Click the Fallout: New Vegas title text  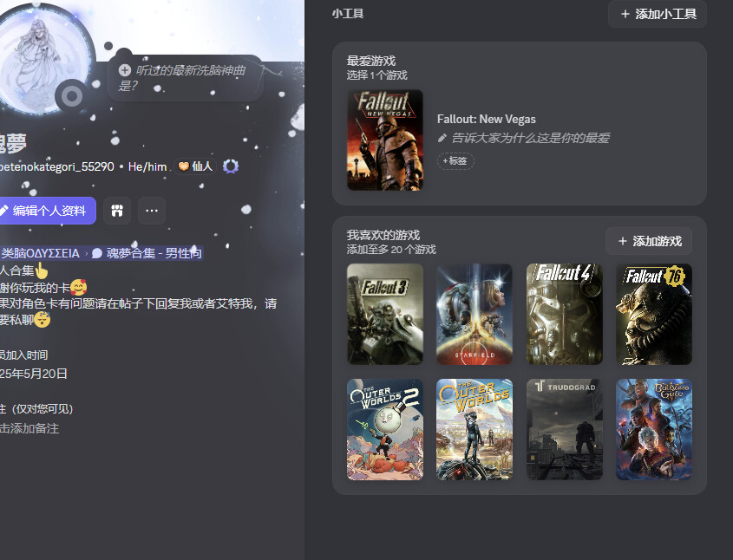486,119
